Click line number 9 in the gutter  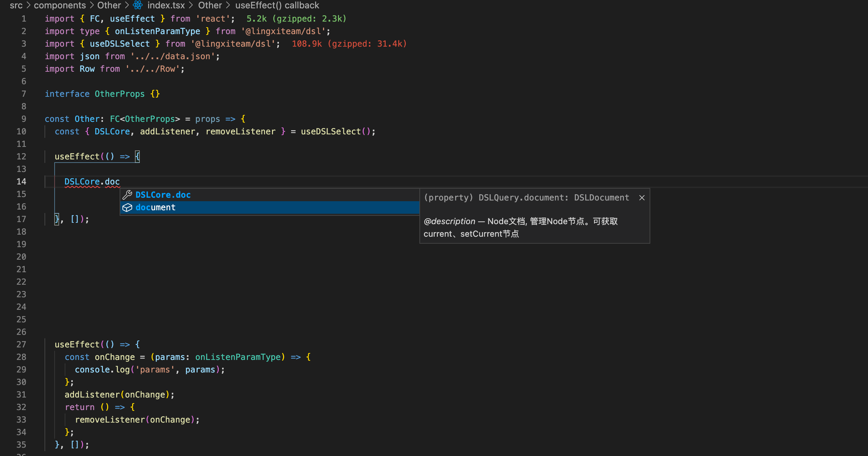(x=24, y=119)
